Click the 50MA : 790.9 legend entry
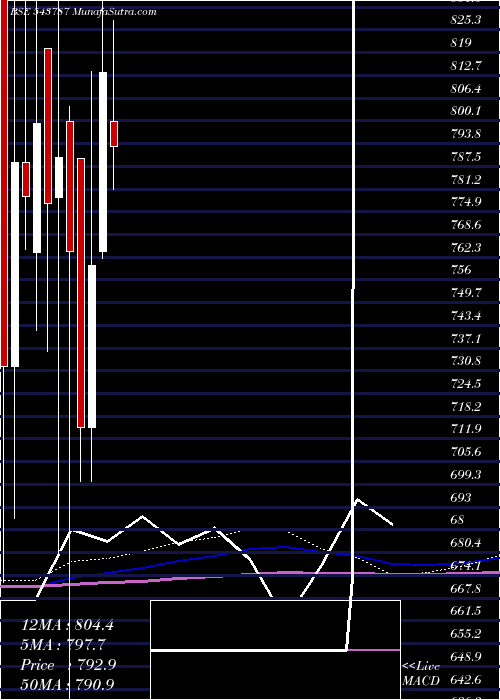 pos(67,684)
